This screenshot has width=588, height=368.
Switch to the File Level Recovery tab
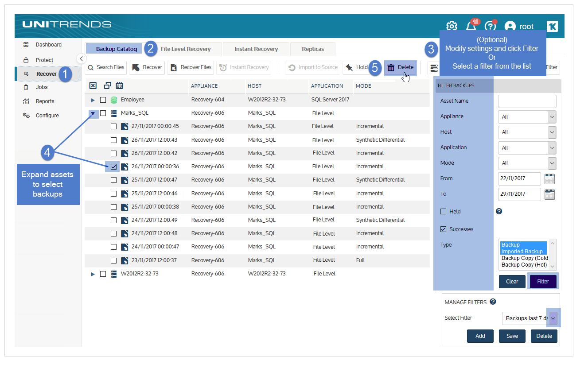point(185,49)
